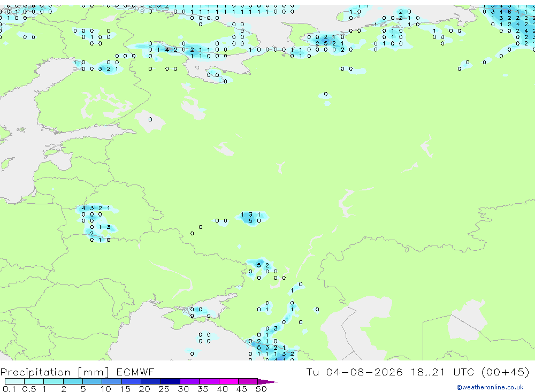The width and height of the screenshot is (535, 392).
Task: Pick the 45 to 50 mm legend swatch
Action: (248, 381)
